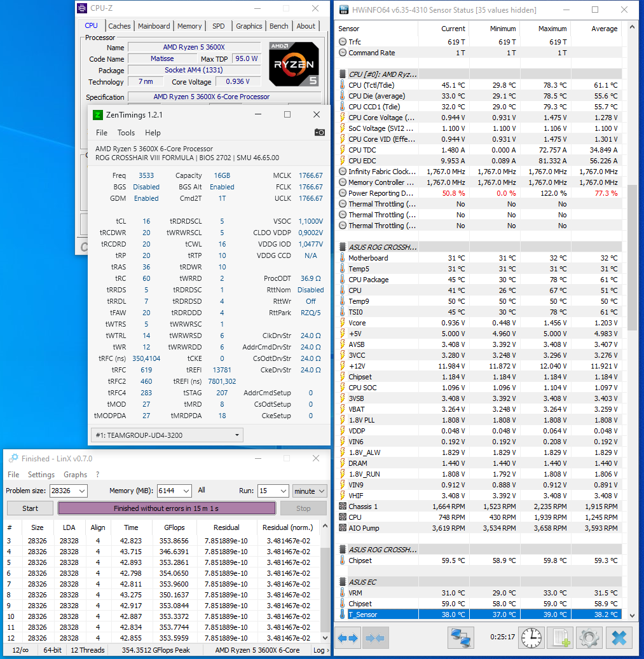Click thermometer icon beside CPU (Tctl/Tdie)
644x659 pixels.
tap(343, 85)
